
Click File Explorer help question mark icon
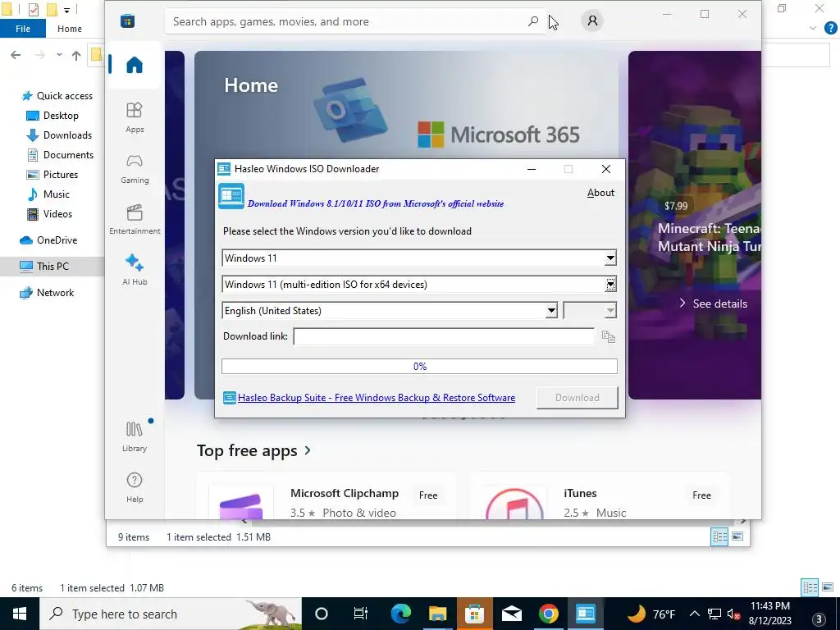[830, 28]
